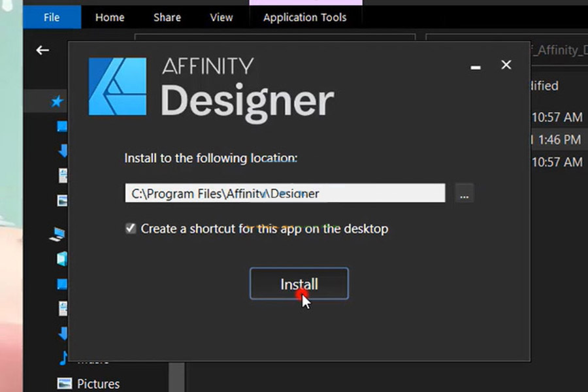Click the Install button
Viewport: 588px width, 392px height.
coord(299,284)
